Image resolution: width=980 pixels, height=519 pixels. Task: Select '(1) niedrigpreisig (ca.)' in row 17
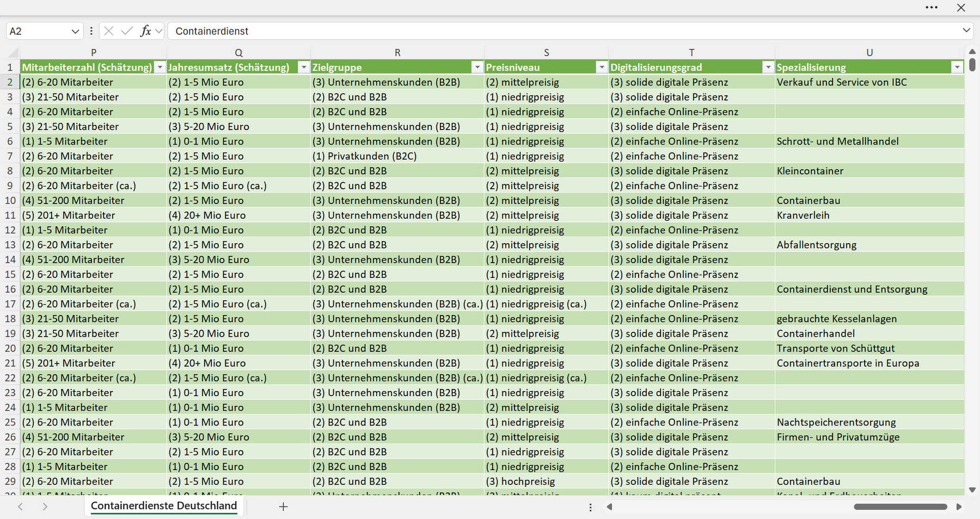[x=547, y=304]
